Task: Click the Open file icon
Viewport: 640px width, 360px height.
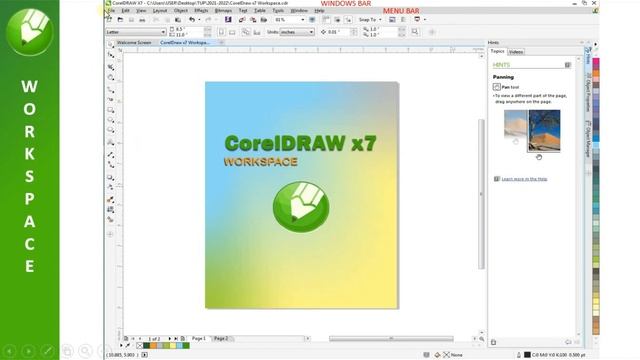Action: click(120, 20)
